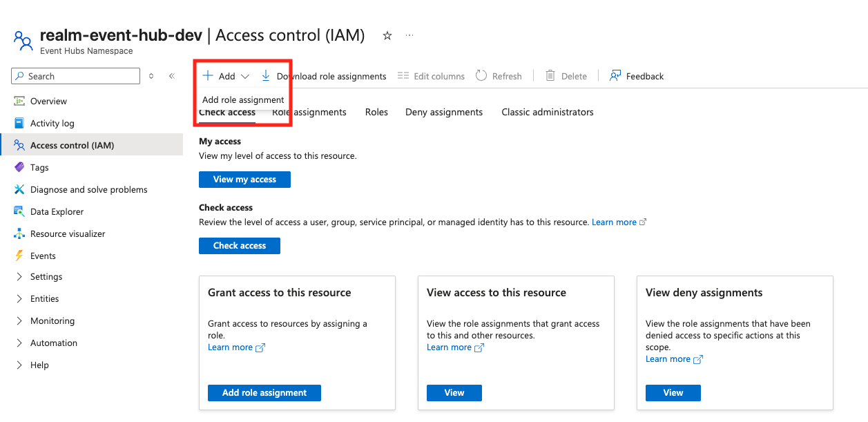Click the View my access button
This screenshot has height=422, width=868.
click(x=244, y=180)
